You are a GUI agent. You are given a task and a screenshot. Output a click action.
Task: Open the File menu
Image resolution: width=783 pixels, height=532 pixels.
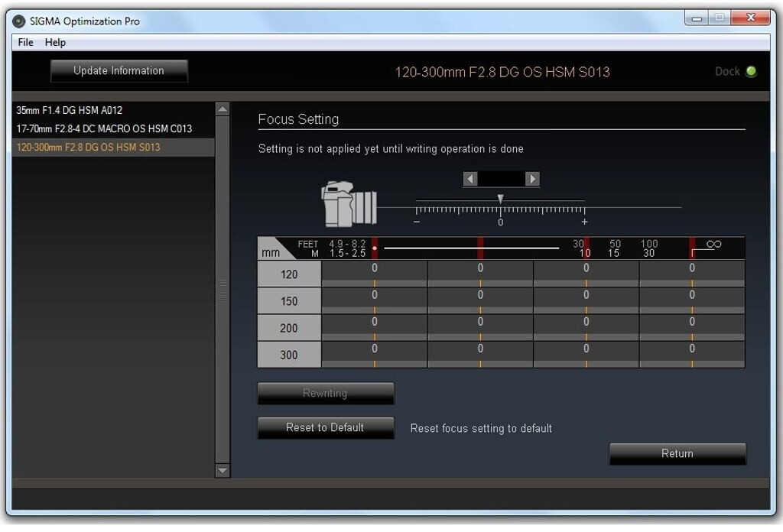point(25,42)
